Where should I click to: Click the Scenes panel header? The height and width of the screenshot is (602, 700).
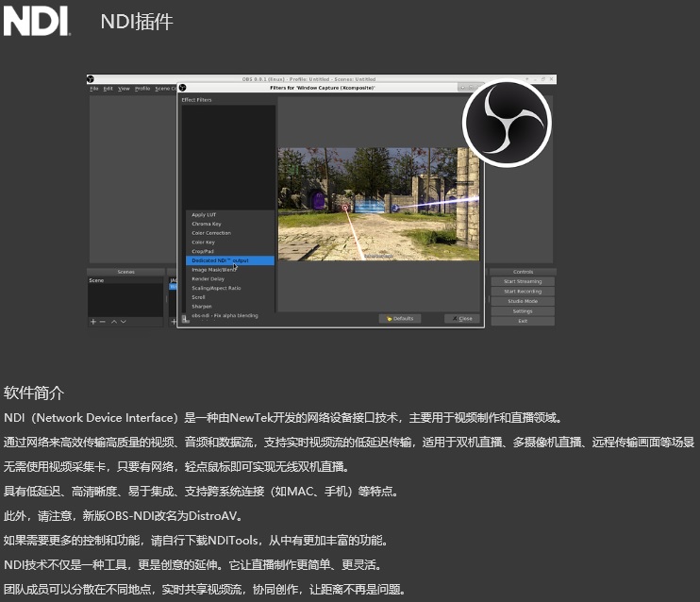125,272
